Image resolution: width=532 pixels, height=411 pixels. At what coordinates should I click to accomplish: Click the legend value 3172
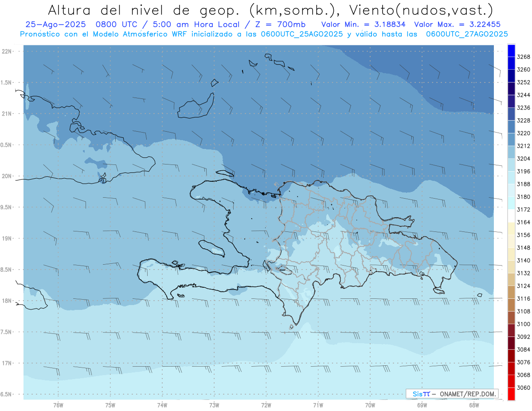[x=524, y=209]
